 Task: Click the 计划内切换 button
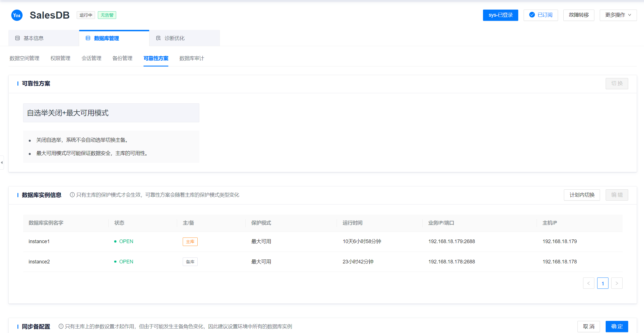(x=582, y=195)
